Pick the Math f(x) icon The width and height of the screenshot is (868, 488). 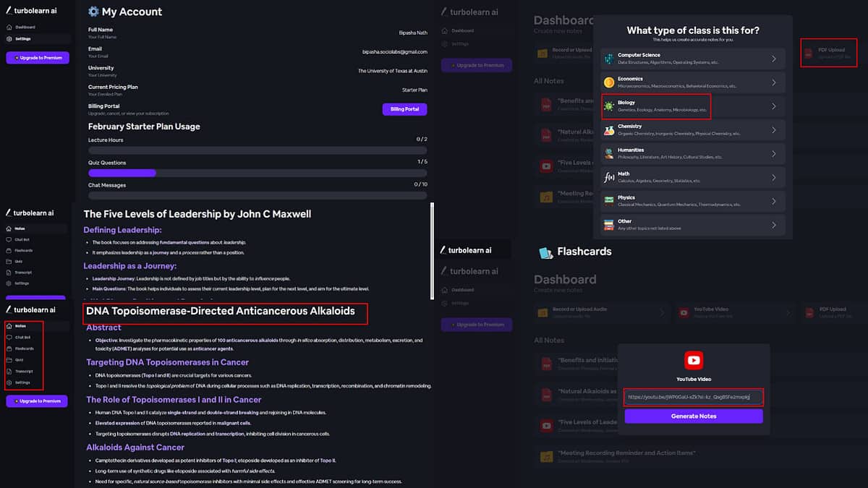click(609, 177)
